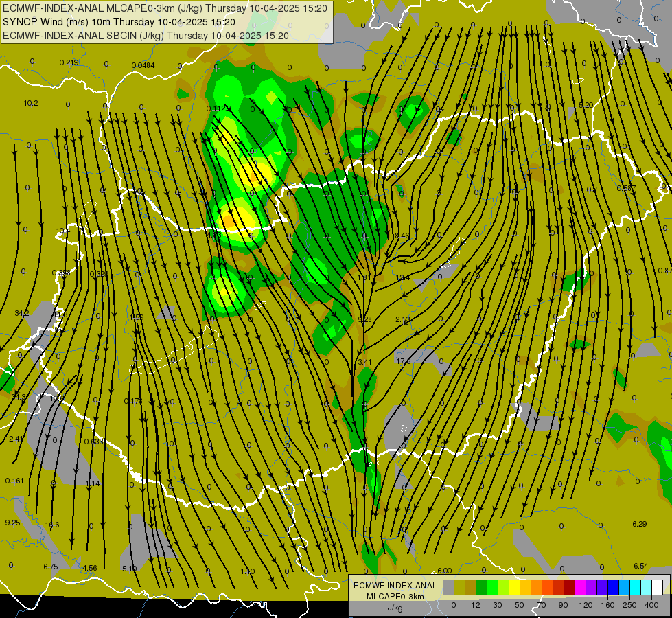Choose the dark red legend swatch
The image size is (672, 618).
[x=569, y=588]
